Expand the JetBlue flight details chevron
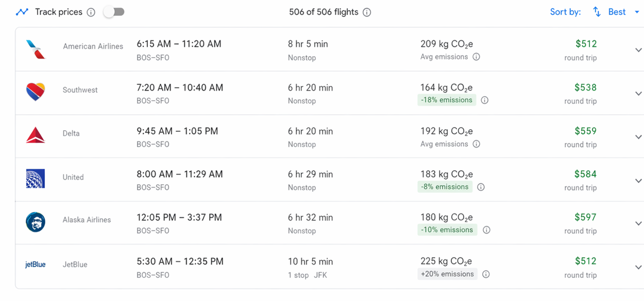This screenshot has width=644, height=301. 638,267
